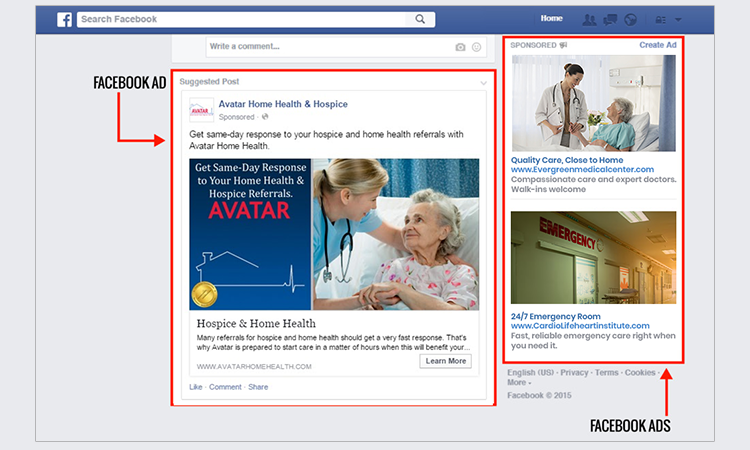Click the doctor and patient ad image
750x450 pixels.
tap(594, 103)
